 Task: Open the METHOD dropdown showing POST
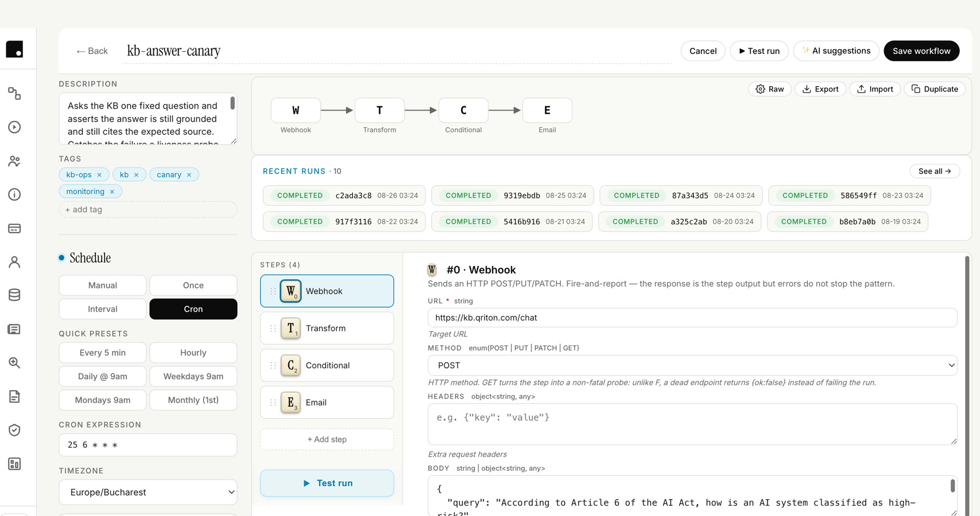click(693, 365)
